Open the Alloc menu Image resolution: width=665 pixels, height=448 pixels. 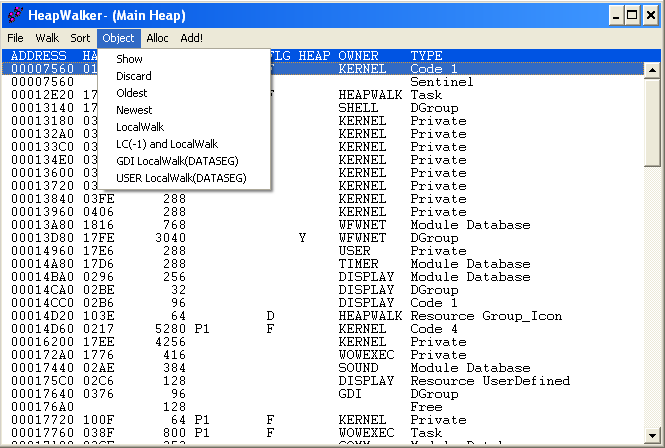(157, 38)
